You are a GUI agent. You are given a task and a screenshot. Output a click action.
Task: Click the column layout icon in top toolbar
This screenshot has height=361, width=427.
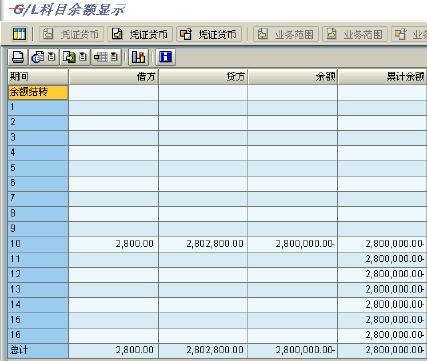19,34
